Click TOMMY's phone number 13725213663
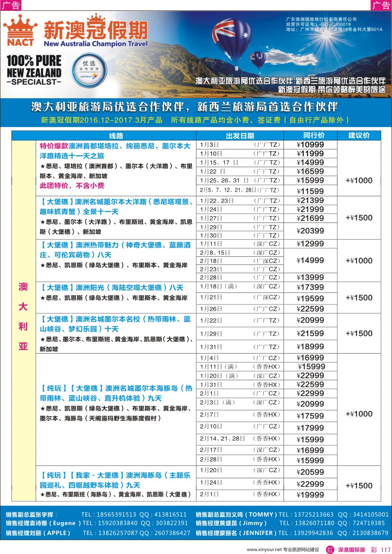Screen dimensions: 392x554 tap(315, 514)
